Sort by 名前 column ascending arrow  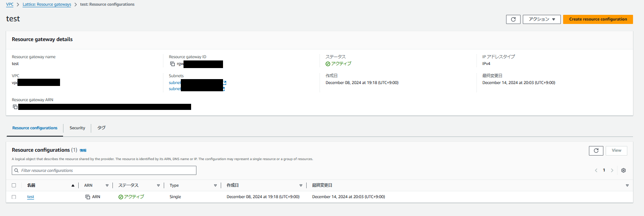73,186
